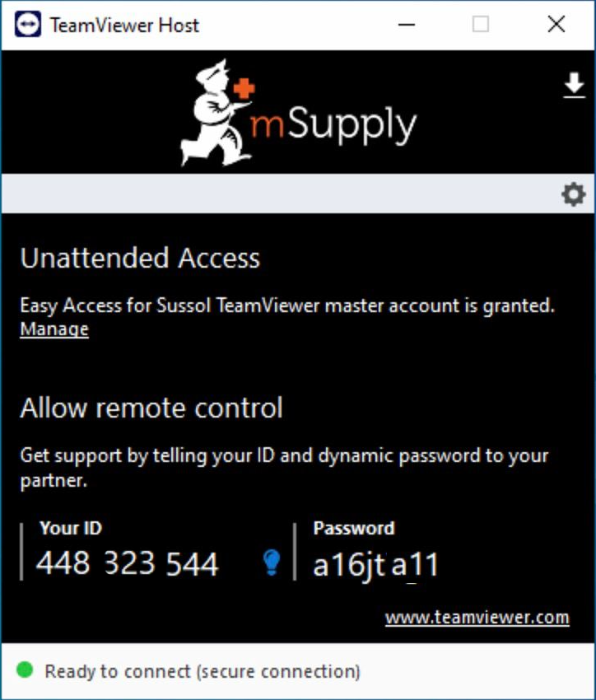Viewport: 596px width, 700px height.
Task: Click the TeamViewer Host window title
Action: (124, 26)
